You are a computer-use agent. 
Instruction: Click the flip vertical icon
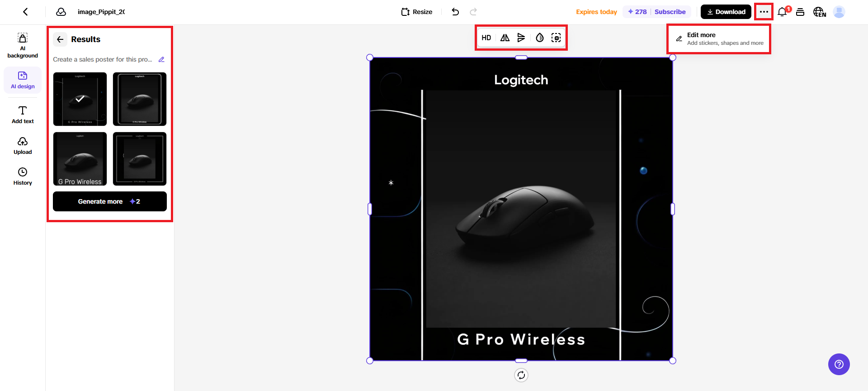521,38
